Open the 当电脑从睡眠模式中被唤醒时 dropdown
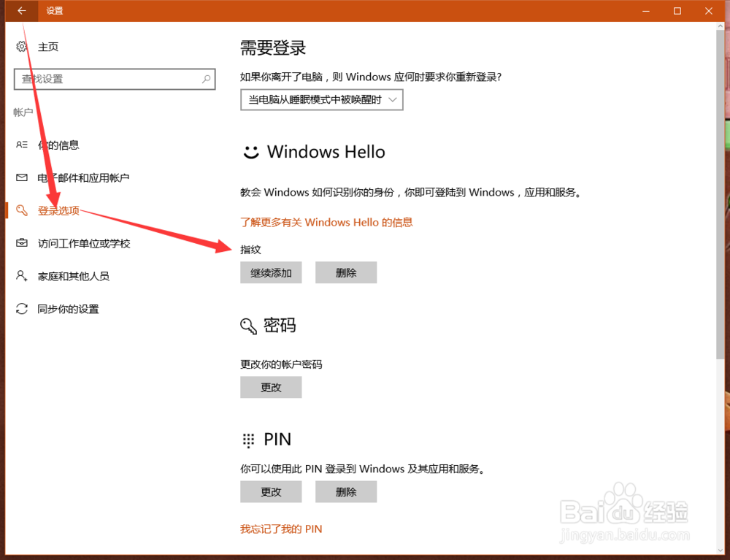The width and height of the screenshot is (730, 560). [x=322, y=99]
